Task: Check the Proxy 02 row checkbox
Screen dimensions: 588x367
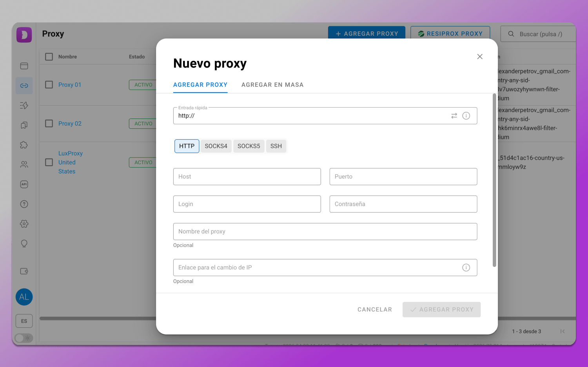Action: [x=49, y=124]
